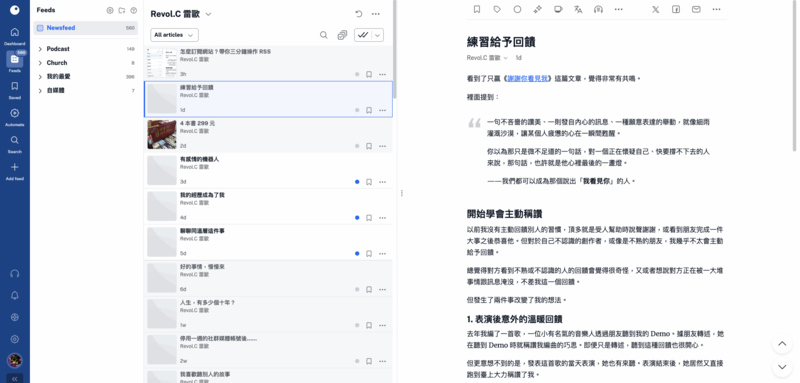The height and width of the screenshot is (383, 800).
Task: Click the refresh icon for the Revol.C feed
Action: tap(358, 14)
